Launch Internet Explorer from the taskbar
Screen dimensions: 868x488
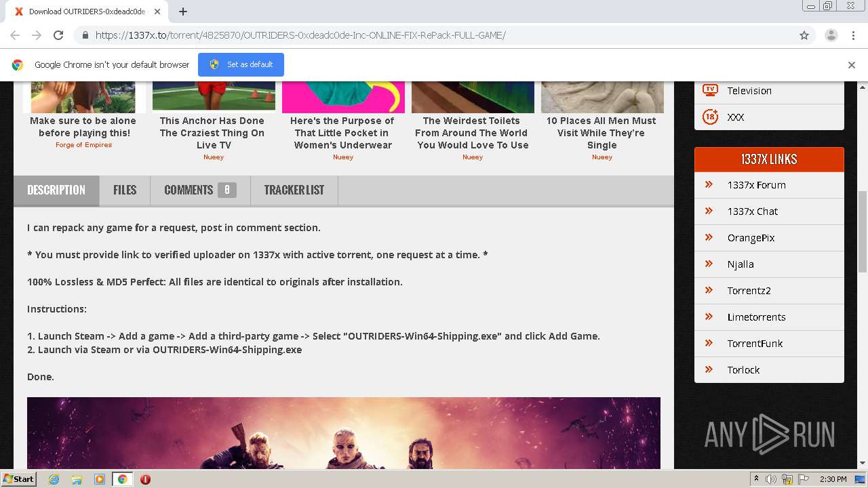click(x=54, y=479)
